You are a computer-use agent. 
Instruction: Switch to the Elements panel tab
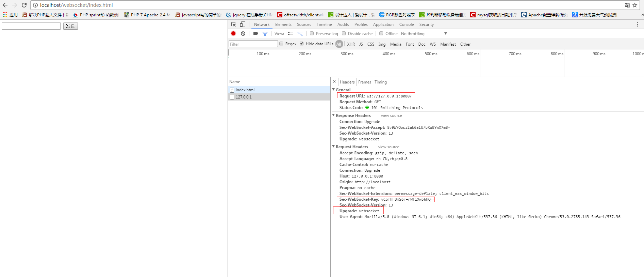[283, 25]
